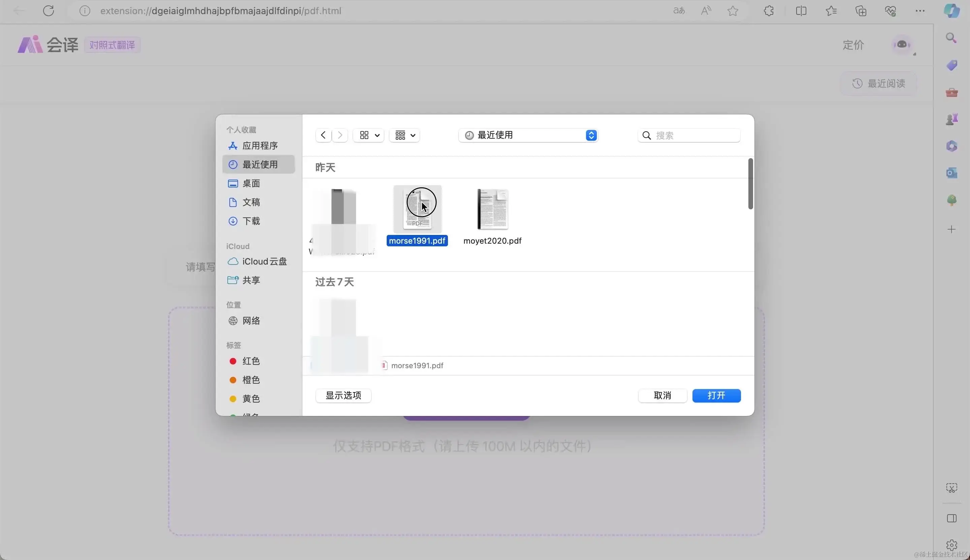Open the favorites list icon

tap(831, 11)
